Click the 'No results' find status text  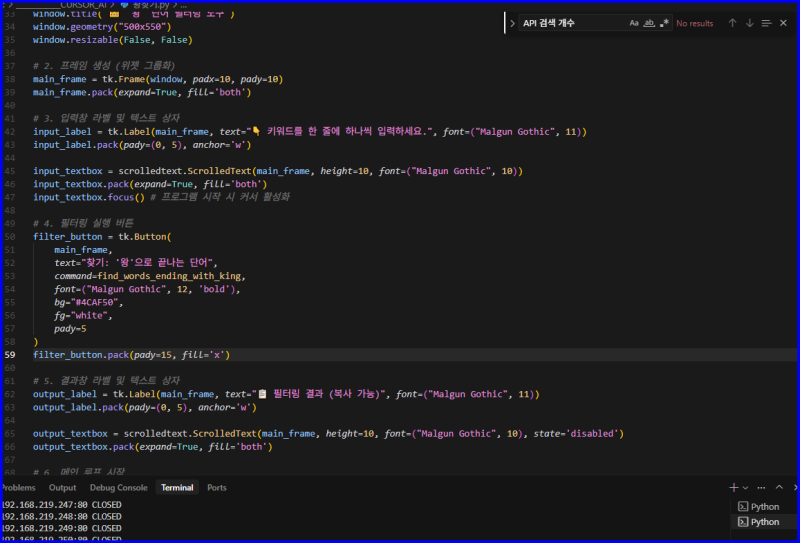tap(694, 23)
